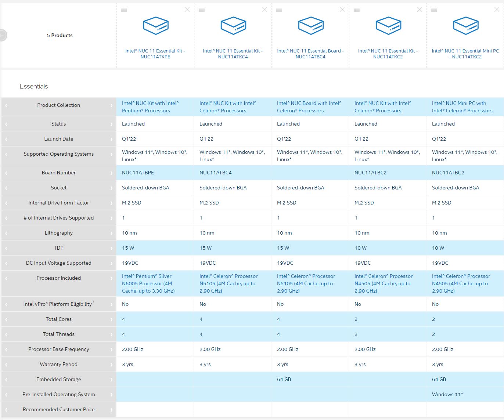
Task: Click the right chevron on the TDP row
Action: [111, 248]
